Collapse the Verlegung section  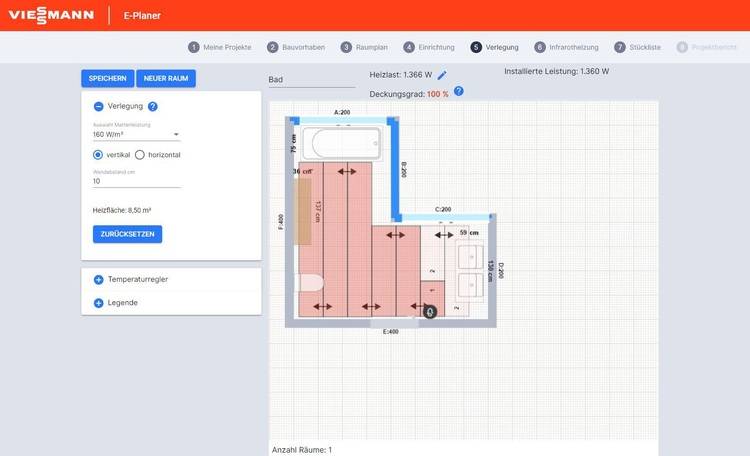(98, 106)
